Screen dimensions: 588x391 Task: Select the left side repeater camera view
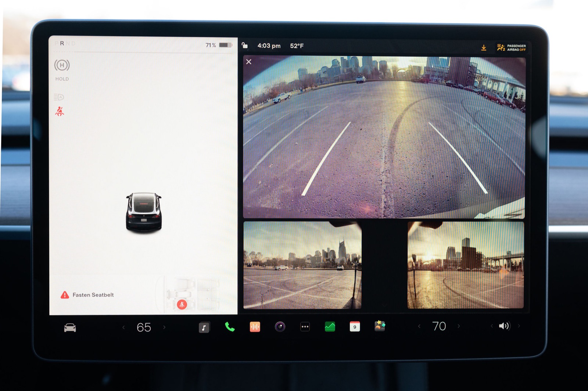[302, 265]
